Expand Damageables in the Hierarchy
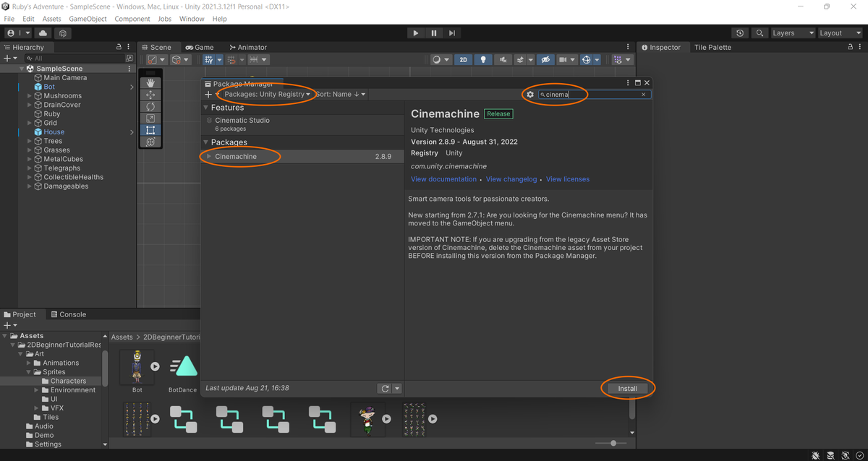 tap(30, 186)
